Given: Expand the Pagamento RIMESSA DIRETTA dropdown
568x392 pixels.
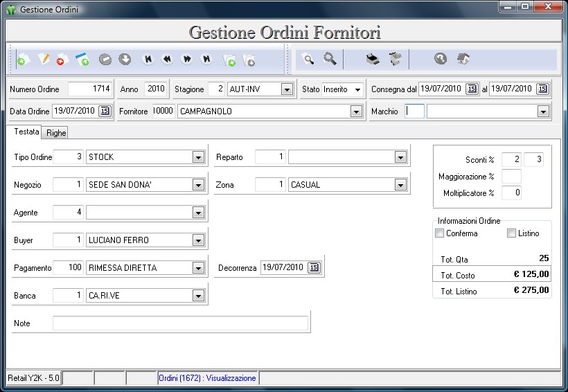Looking at the screenshot, I should pyautogui.click(x=198, y=268).
